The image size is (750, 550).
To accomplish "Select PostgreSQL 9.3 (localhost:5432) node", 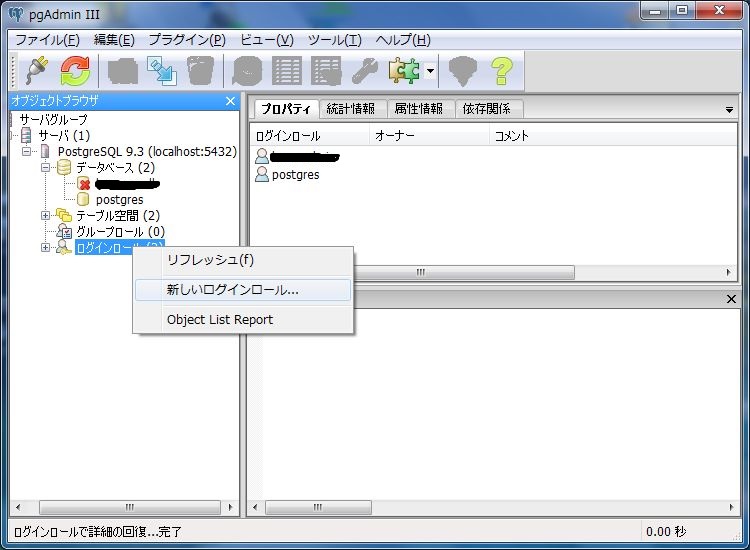I will click(x=147, y=152).
